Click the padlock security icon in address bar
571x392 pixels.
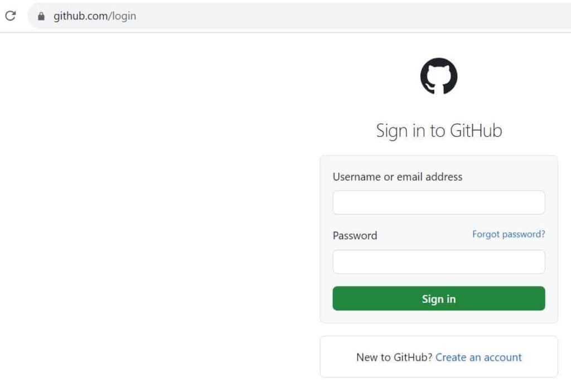click(x=41, y=16)
